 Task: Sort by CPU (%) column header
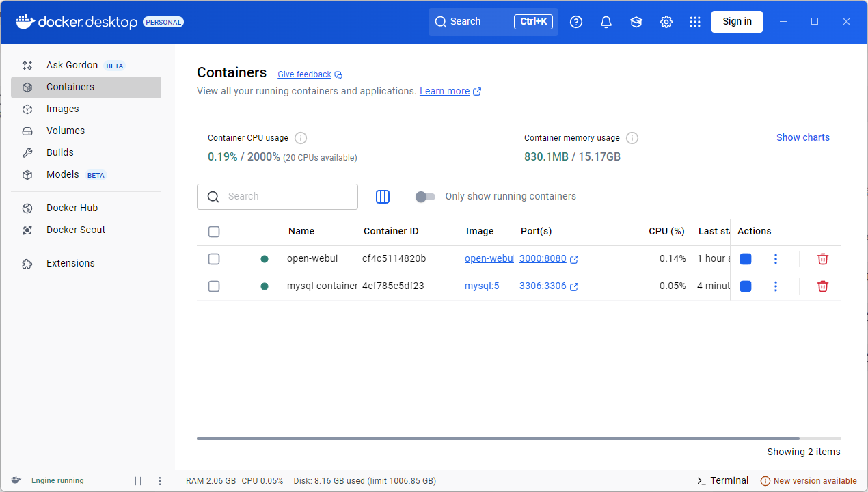point(666,232)
